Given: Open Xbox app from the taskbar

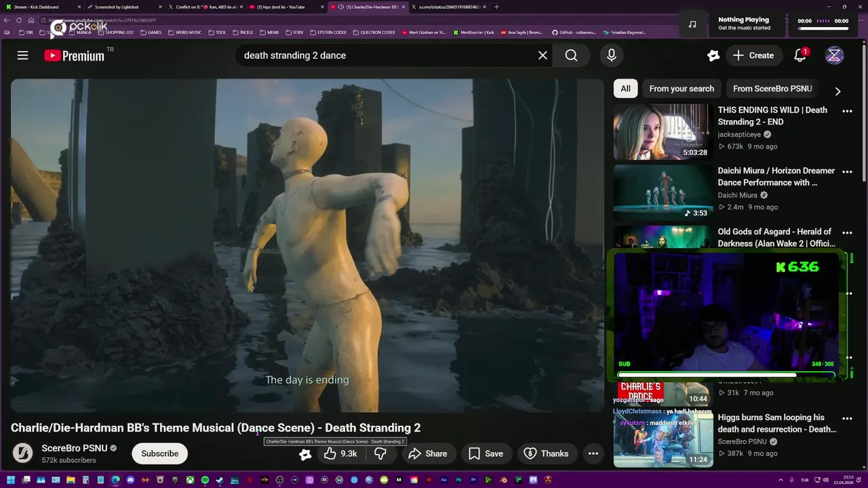Looking at the screenshot, I should [x=190, y=480].
